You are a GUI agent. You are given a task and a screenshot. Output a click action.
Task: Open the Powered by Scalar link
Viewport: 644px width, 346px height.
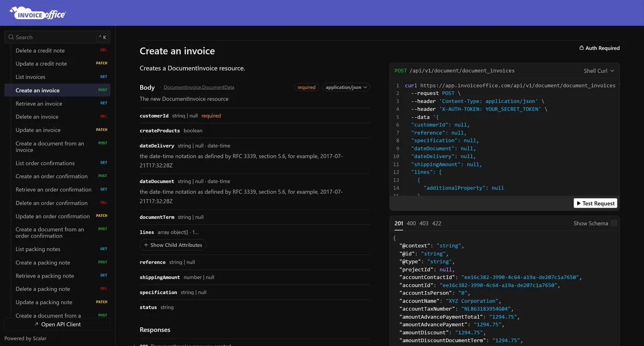point(25,338)
